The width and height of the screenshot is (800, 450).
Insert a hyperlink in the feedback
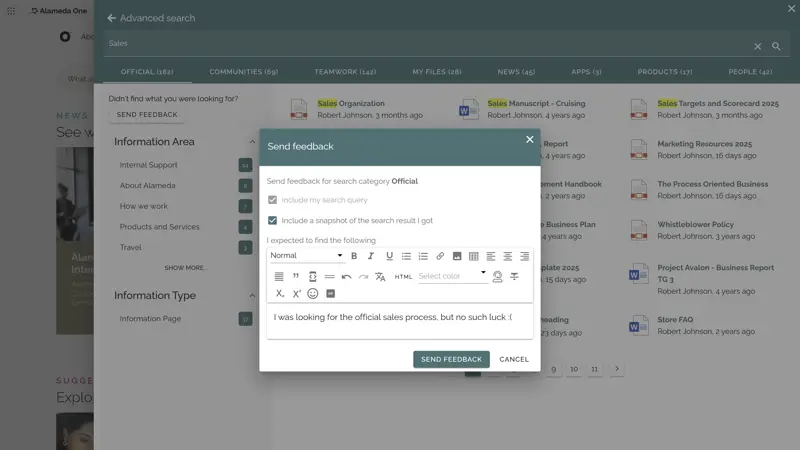[440, 256]
